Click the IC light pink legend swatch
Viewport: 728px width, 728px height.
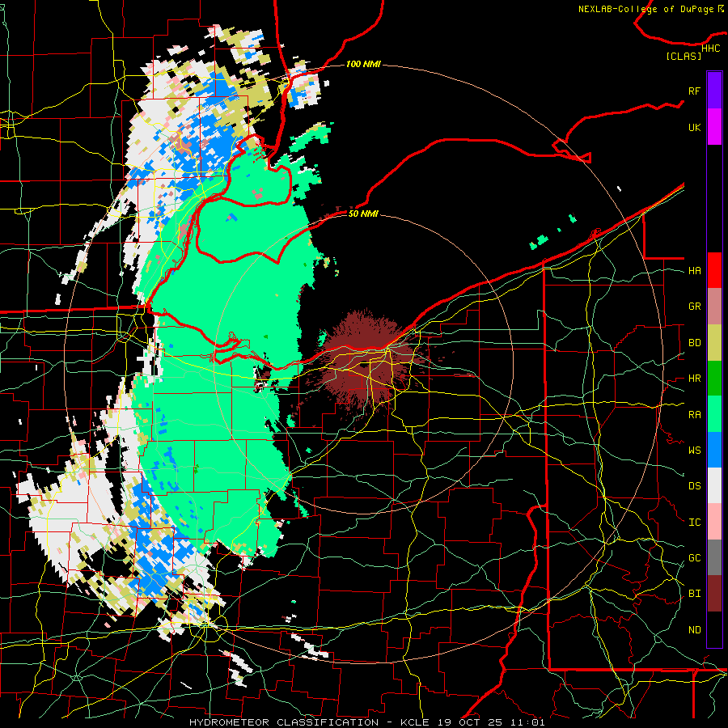coord(714,522)
